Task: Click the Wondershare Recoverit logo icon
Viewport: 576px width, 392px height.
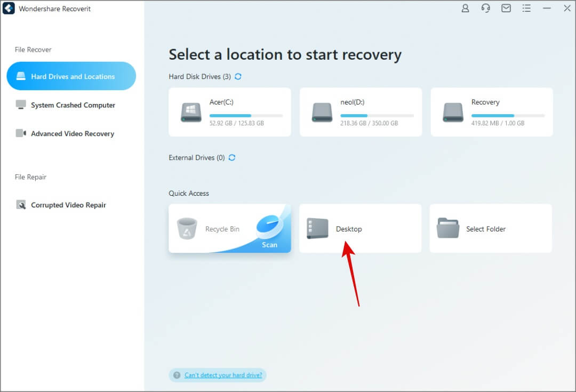Action: 9,8
